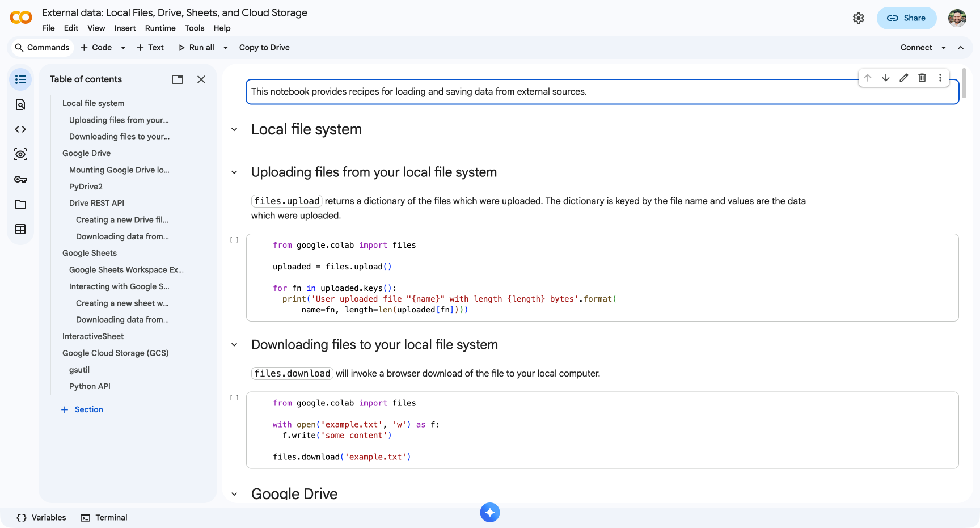Click the notebook title text
The width and height of the screenshot is (980, 528).
click(175, 12)
